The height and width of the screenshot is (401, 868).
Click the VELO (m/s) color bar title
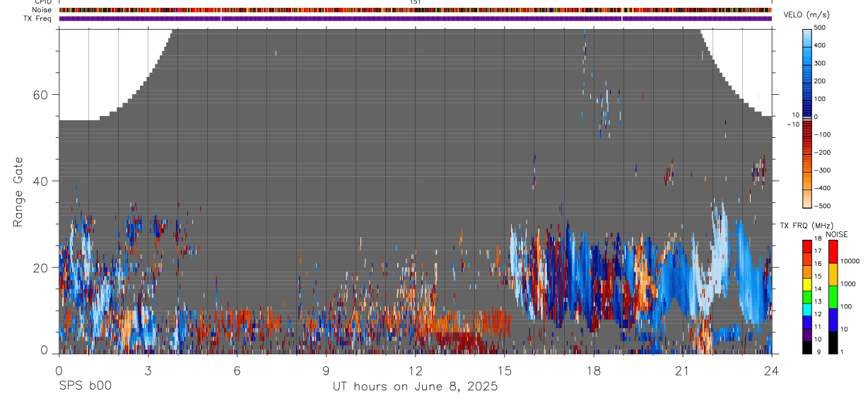point(807,16)
